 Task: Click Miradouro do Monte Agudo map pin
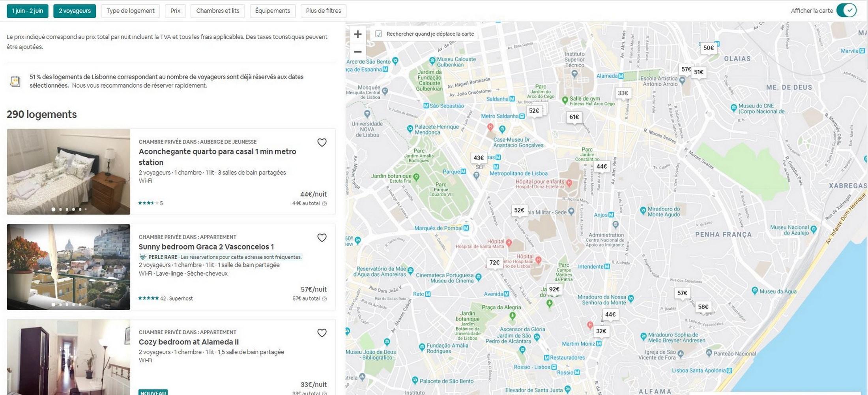coord(643,210)
